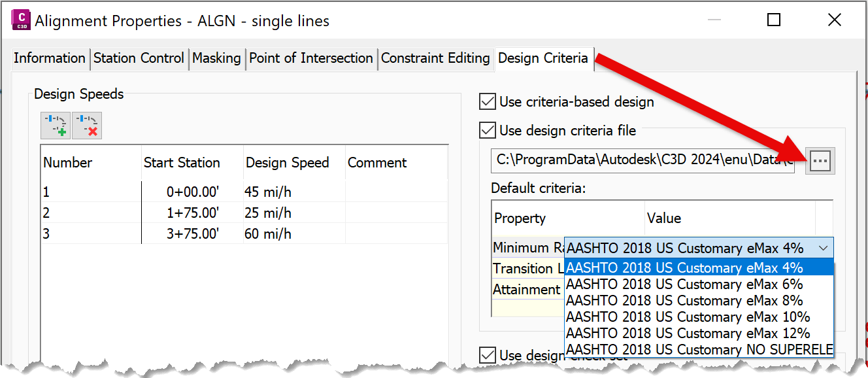Click the 25 mi/h design speed cell
868x378 pixels.
coord(294,213)
